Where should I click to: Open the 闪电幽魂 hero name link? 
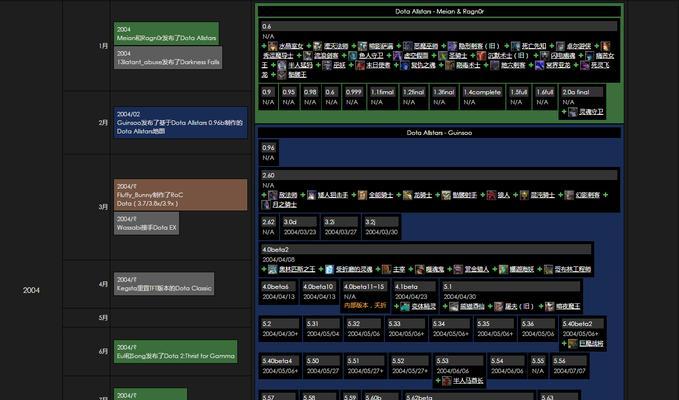(563, 56)
